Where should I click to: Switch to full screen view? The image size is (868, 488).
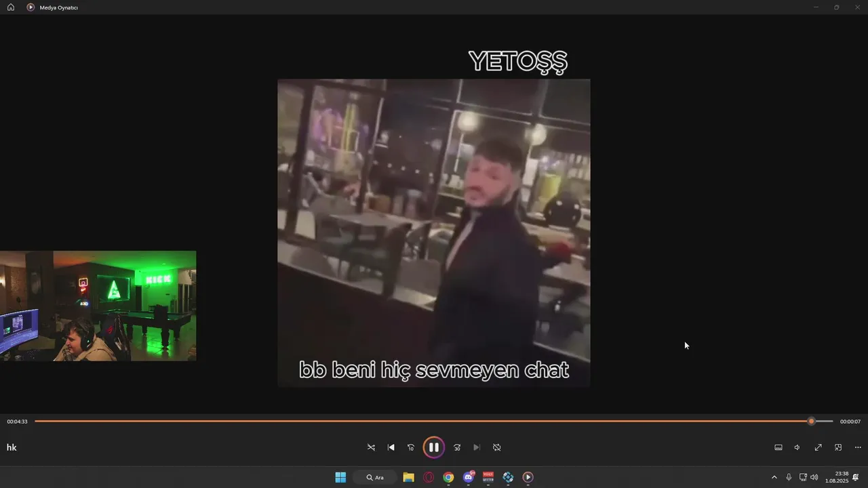(818, 447)
